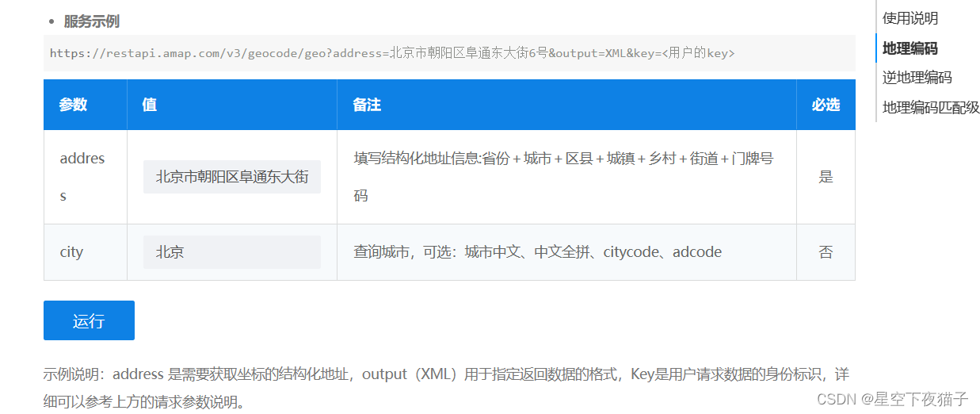This screenshot has width=980, height=414.
Task: Click the 是 required cell for address
Action: click(826, 177)
